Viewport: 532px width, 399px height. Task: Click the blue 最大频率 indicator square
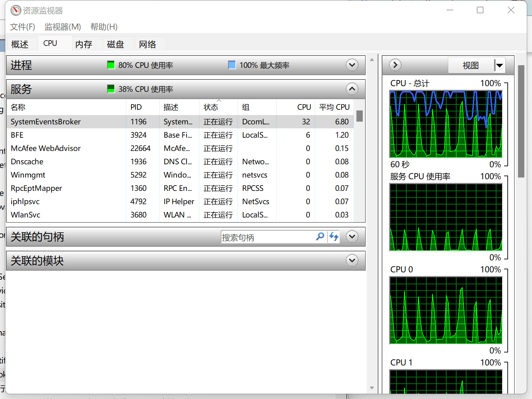click(x=232, y=65)
